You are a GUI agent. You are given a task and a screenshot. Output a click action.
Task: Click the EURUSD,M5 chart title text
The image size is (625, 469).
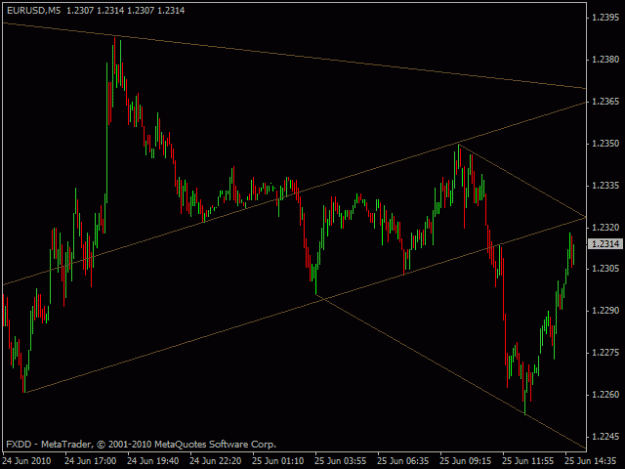(x=34, y=11)
